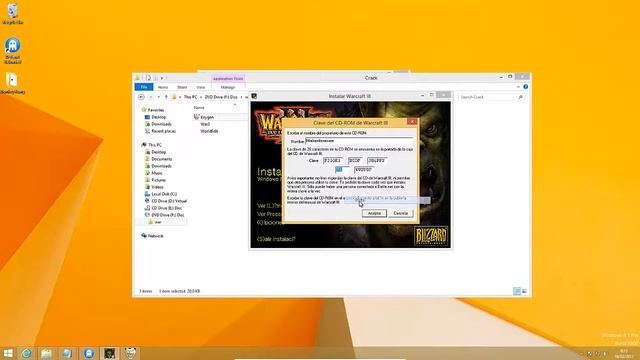Select Pictures under This PC
The image size is (640, 360).
[x=158, y=180]
